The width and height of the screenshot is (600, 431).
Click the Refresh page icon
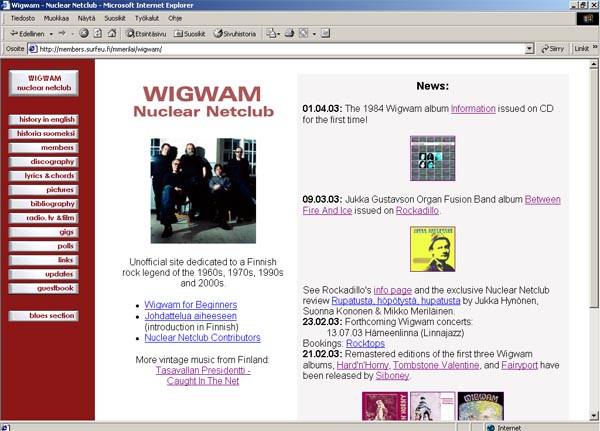98,33
